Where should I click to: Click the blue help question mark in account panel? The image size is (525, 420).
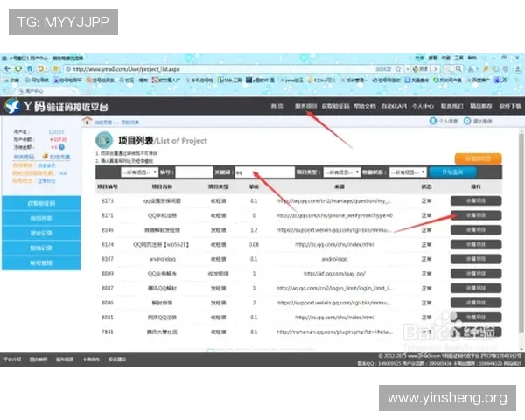point(61,147)
